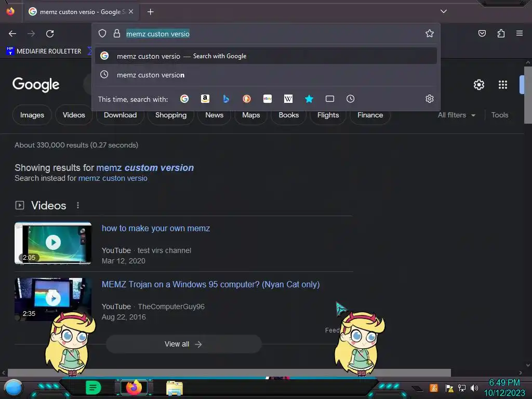Switch to the Shopping filter tab
The width and height of the screenshot is (532, 399).
[170, 115]
